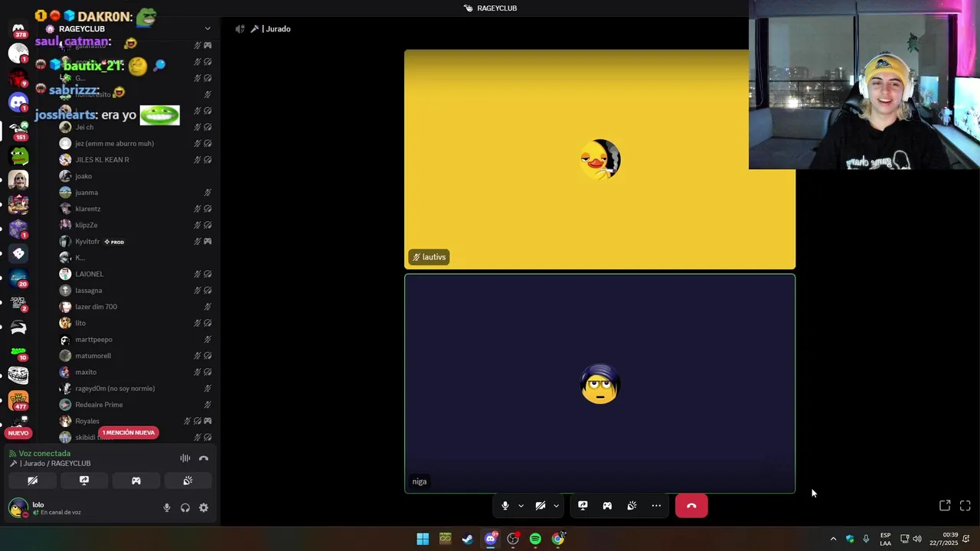Open volume control in system tray

[x=917, y=539]
